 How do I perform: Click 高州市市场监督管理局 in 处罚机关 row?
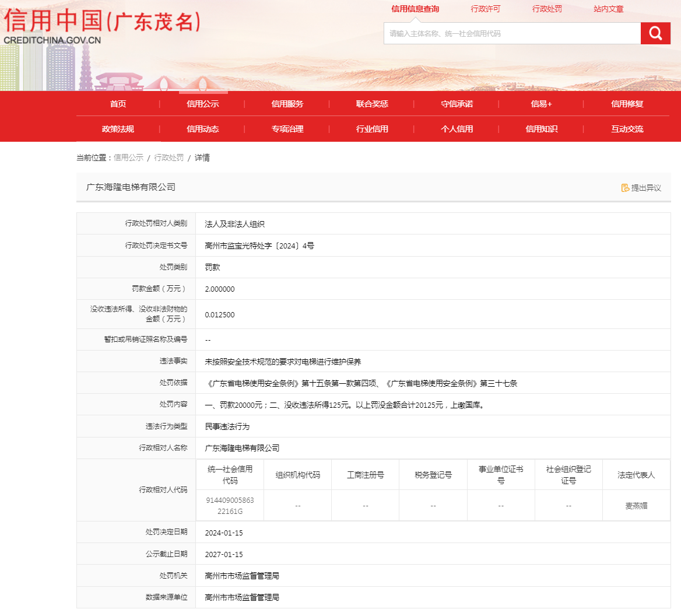point(242,576)
